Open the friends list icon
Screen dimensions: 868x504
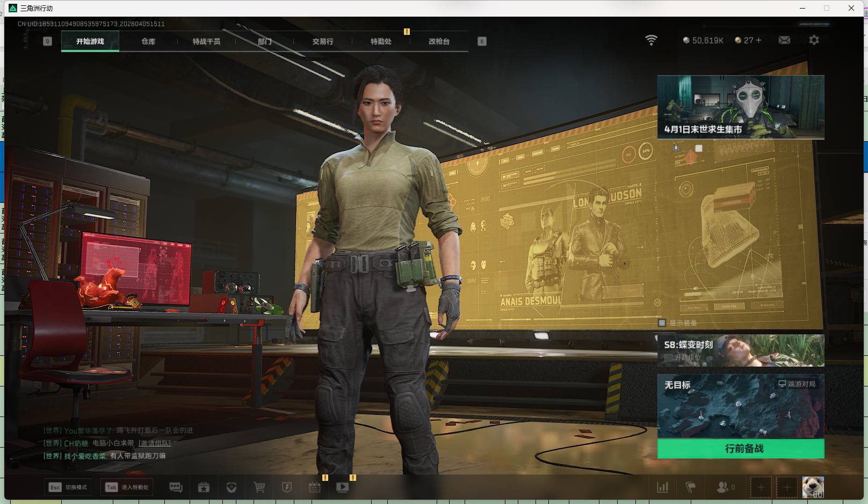click(726, 487)
